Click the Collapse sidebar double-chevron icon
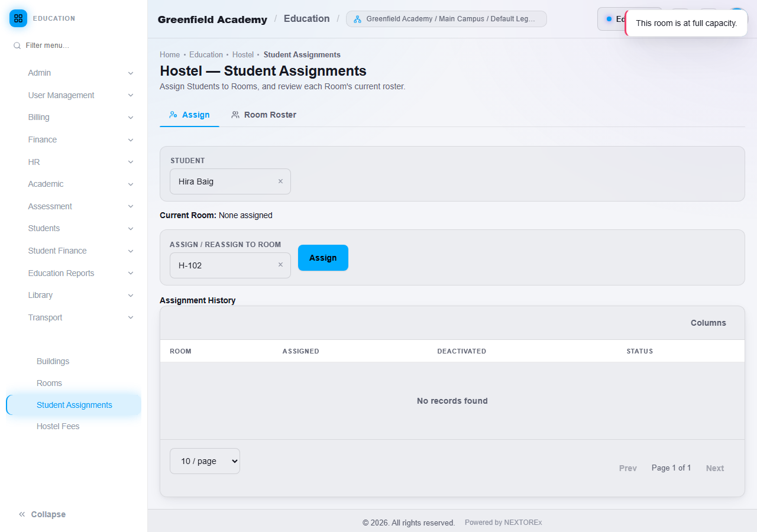Viewport: 757px width, 532px height. tap(22, 514)
